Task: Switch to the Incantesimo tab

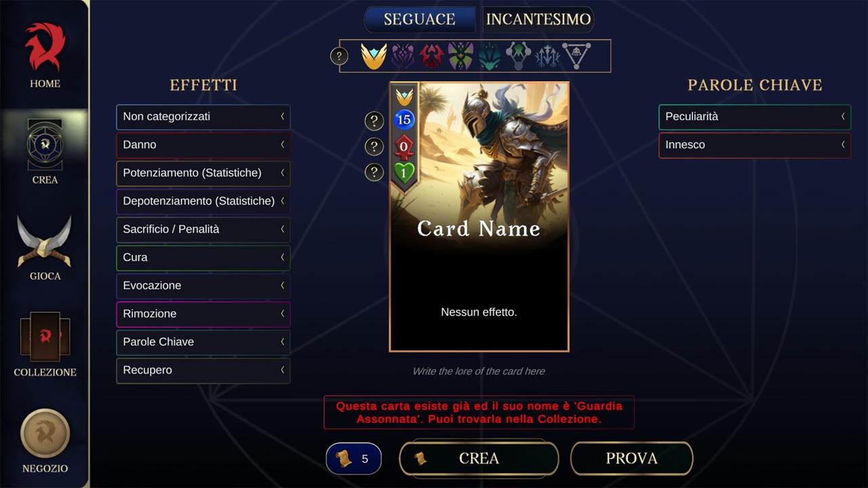Action: pyautogui.click(x=538, y=20)
